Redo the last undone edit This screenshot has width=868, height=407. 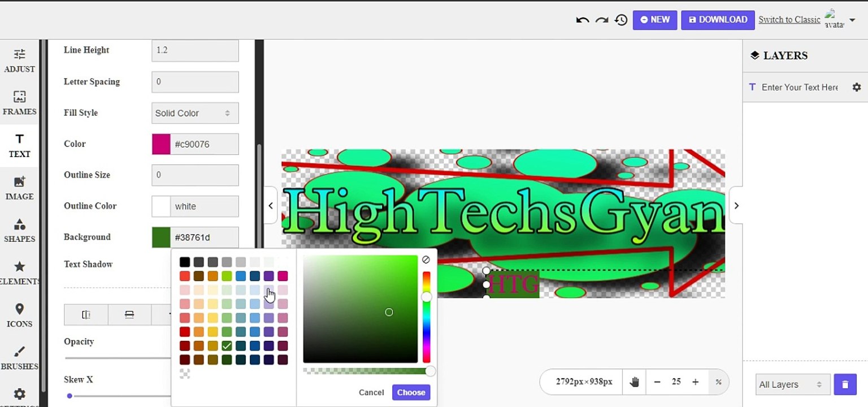pyautogui.click(x=602, y=20)
